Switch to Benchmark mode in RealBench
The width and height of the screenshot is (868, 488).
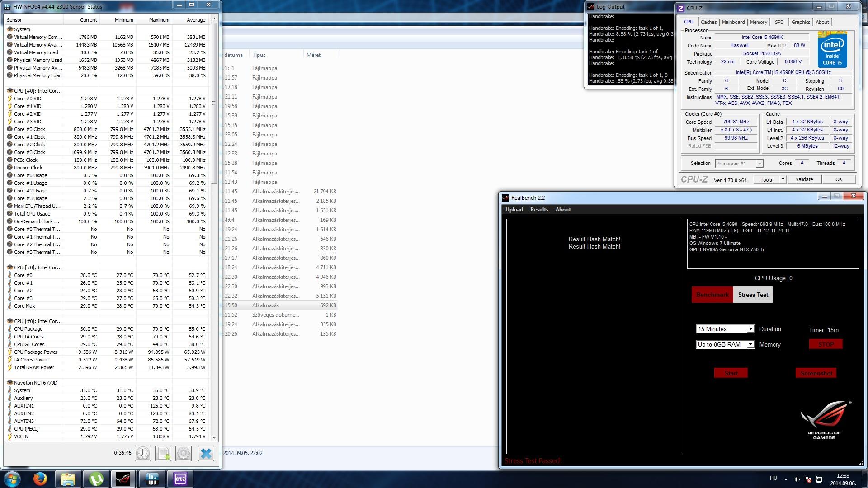pyautogui.click(x=712, y=295)
